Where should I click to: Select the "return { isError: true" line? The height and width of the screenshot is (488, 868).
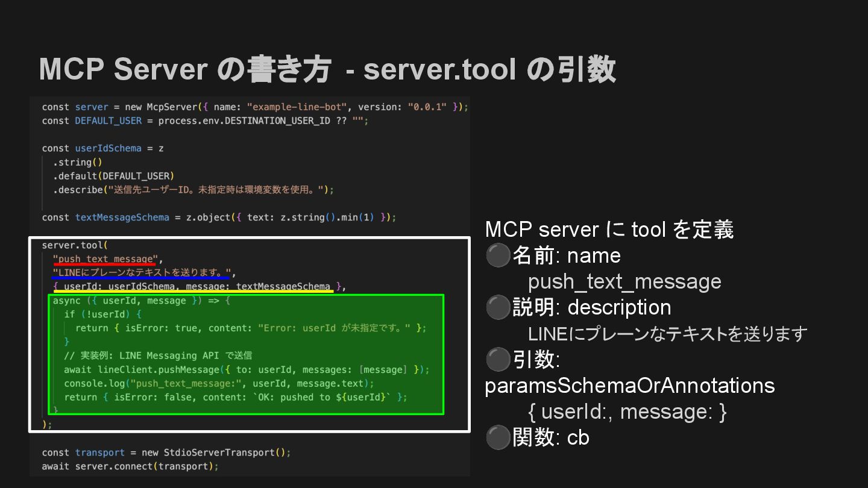tap(251, 328)
